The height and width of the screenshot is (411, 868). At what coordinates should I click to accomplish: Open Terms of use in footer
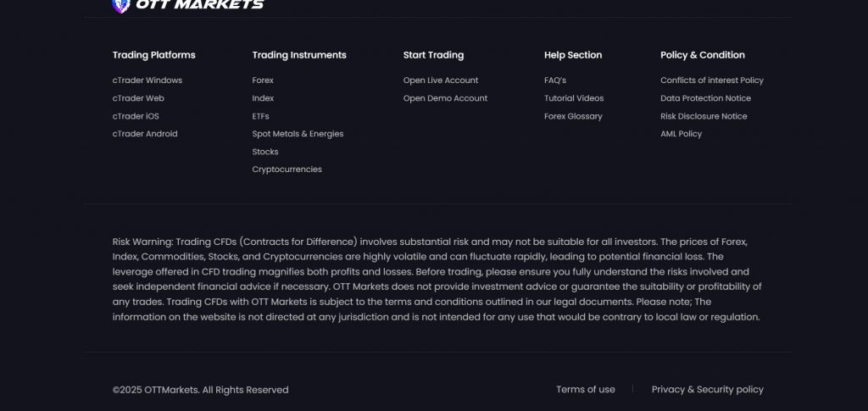pyautogui.click(x=586, y=390)
